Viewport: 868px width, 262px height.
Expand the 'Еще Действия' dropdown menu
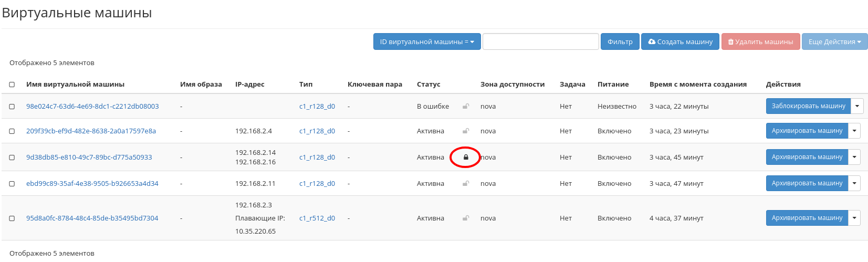tap(834, 41)
